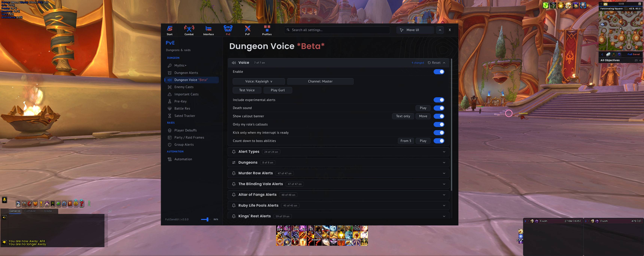Select Mythic+ in the sidebar

pyautogui.click(x=192, y=65)
